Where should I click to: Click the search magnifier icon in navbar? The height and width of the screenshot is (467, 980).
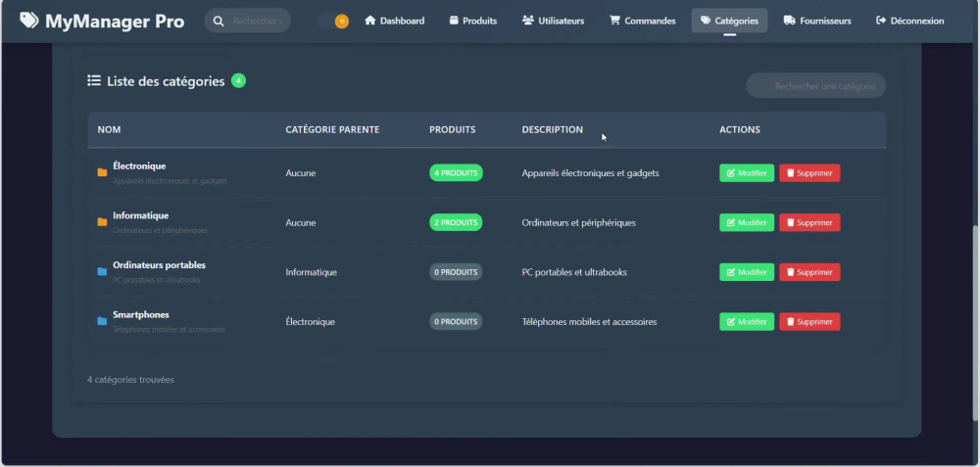point(219,22)
